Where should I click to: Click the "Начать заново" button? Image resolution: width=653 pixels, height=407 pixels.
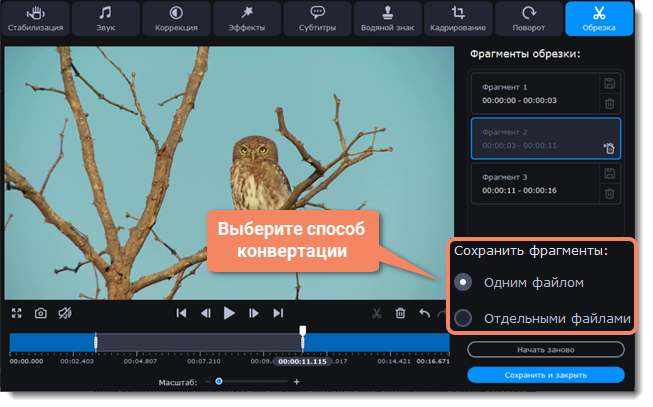tap(545, 350)
